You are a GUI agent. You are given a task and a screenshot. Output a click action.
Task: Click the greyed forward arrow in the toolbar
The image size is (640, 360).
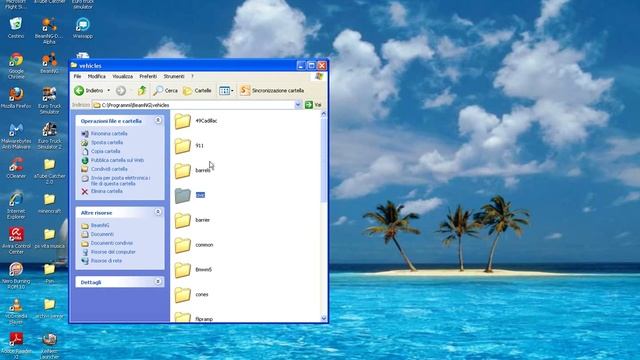[x=120, y=91]
